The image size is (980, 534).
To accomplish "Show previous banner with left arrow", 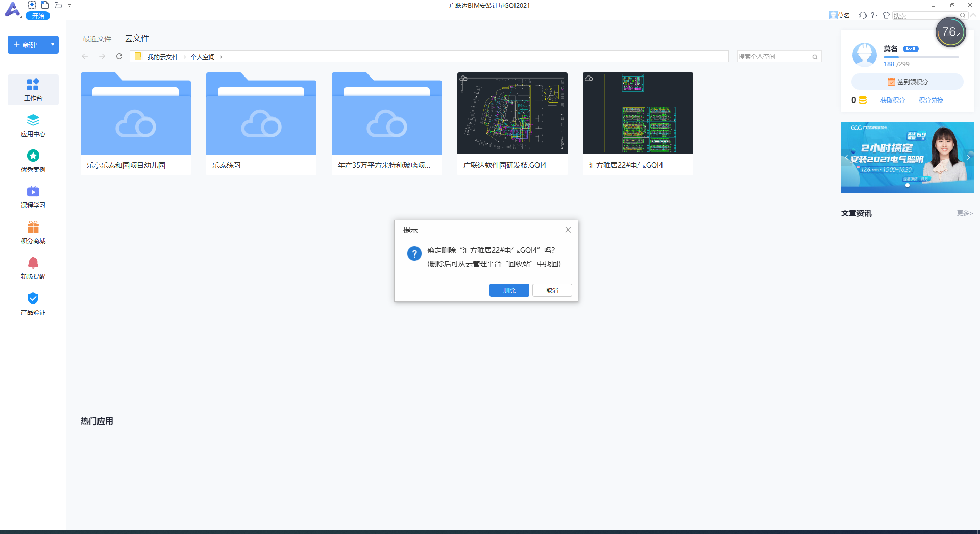I will pyautogui.click(x=846, y=158).
